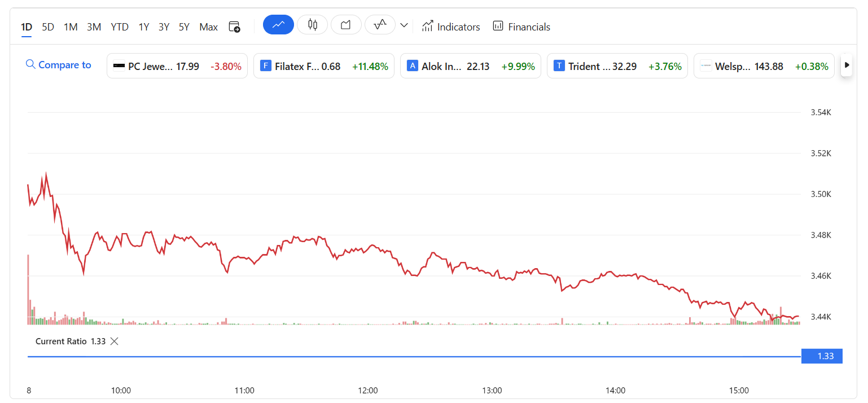Select the chart type with node markers

tap(380, 25)
